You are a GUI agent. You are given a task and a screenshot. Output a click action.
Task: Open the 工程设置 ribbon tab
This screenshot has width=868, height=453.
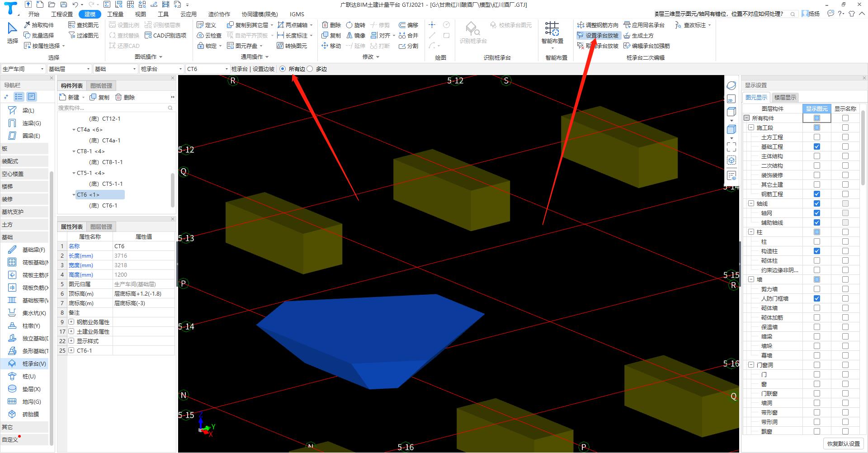click(62, 14)
